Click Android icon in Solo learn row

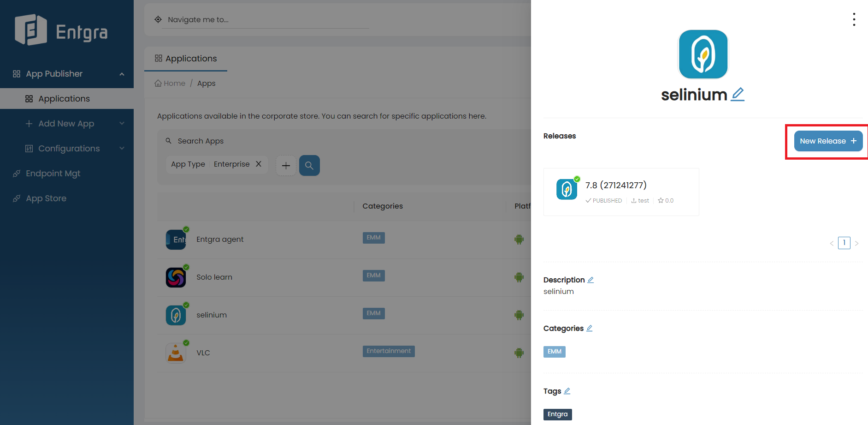[x=519, y=277]
